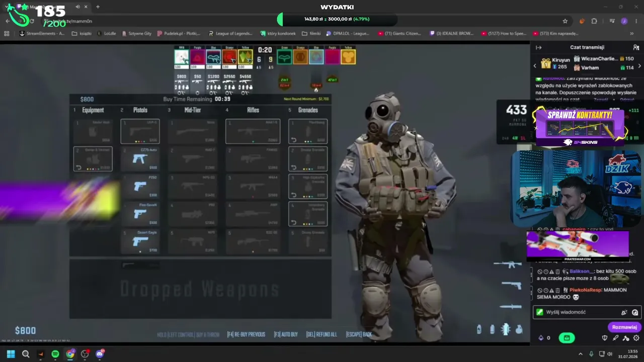This screenshot has width=644, height=362.
Task: Open the pen icon below chat
Action: point(615,338)
